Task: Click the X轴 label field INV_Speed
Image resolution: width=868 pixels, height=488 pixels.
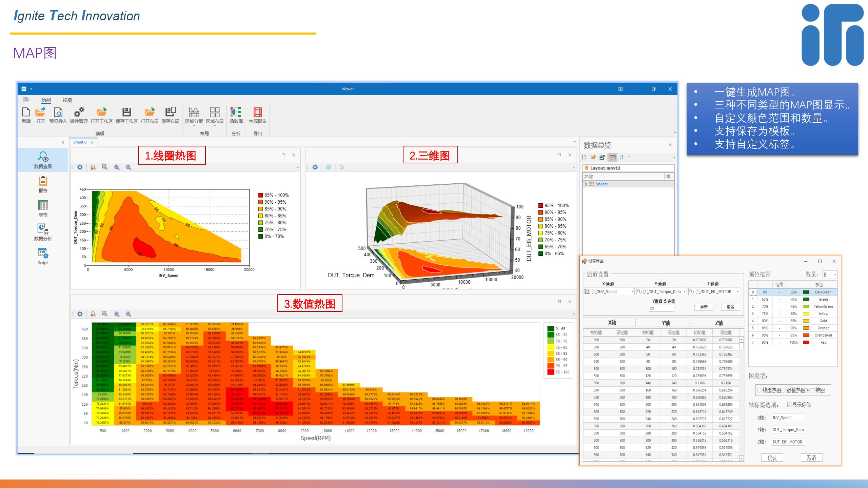Action: (x=788, y=418)
